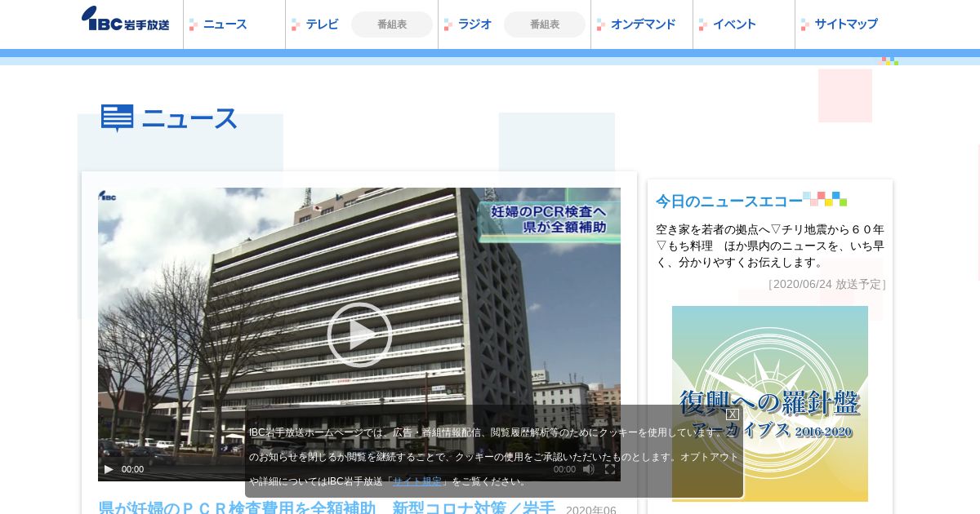The image size is (980, 514).
Task: Click the video elapsed time 00:00
Action: pyautogui.click(x=132, y=469)
